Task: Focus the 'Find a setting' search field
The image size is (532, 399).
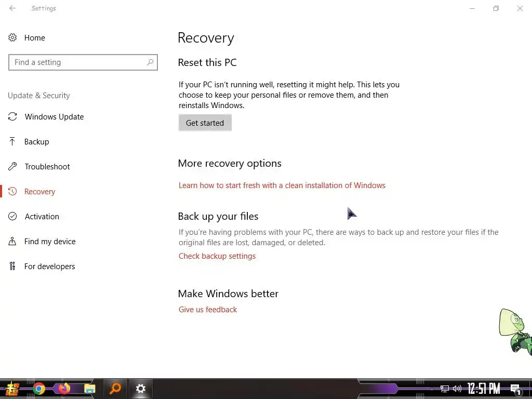Action: 83,62
